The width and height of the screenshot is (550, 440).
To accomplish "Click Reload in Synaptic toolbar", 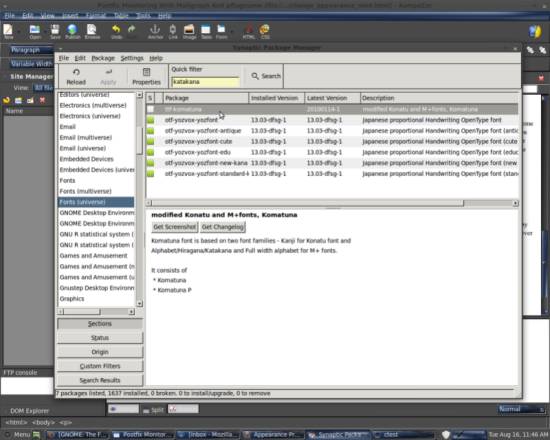I will (x=76, y=76).
